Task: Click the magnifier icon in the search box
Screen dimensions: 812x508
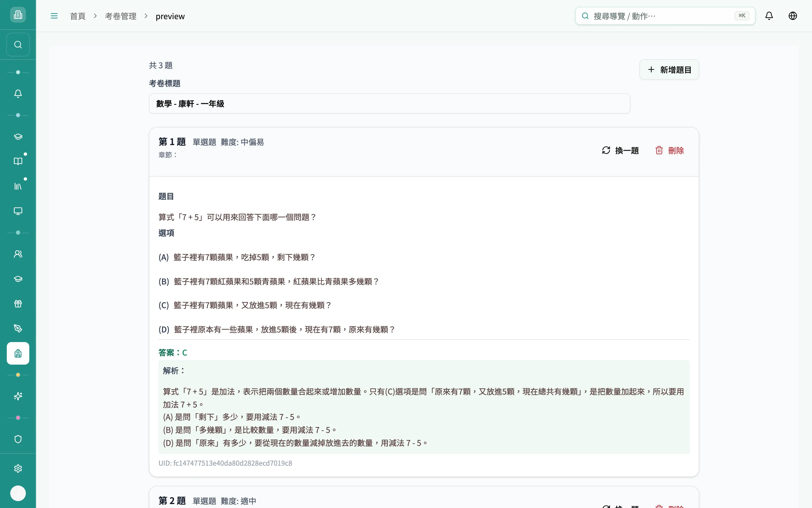Action: [x=585, y=16]
